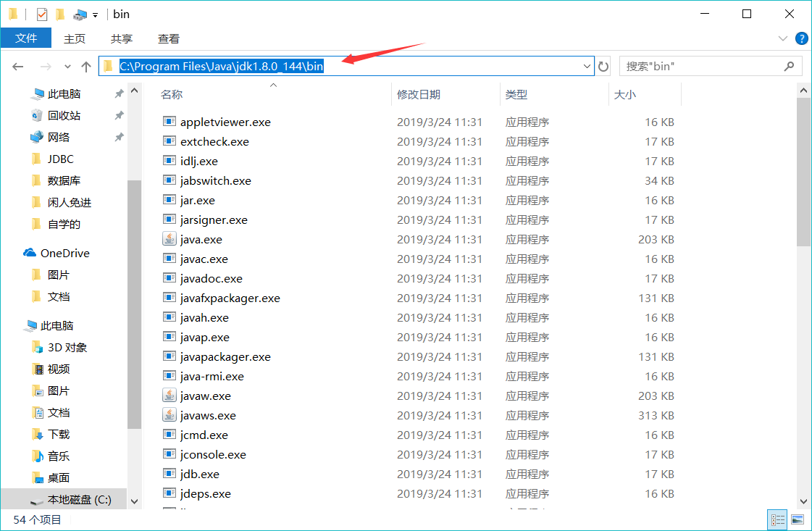The width and height of the screenshot is (812, 531).
Task: Select the idlj.exe file name
Action: point(199,161)
